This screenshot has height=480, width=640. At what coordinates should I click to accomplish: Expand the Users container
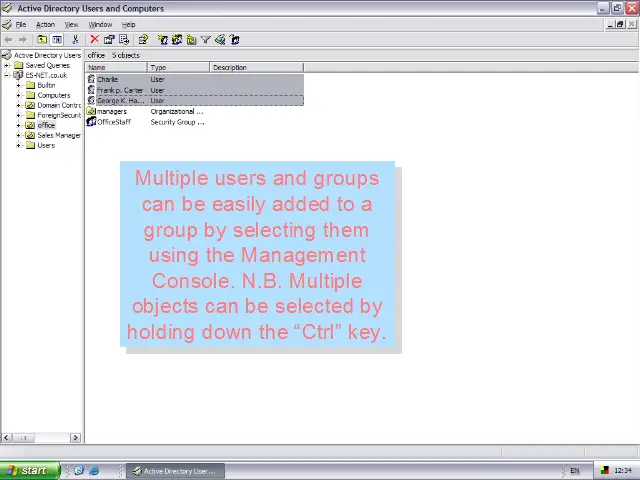18,145
